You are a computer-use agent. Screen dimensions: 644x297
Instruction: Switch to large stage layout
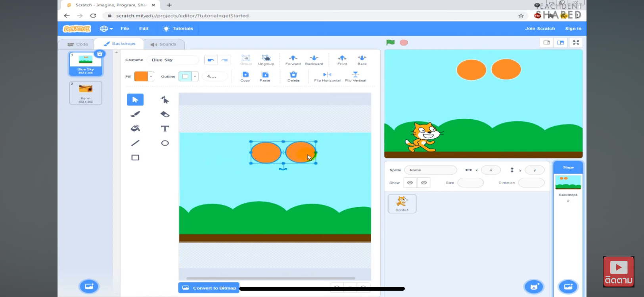coord(560,43)
